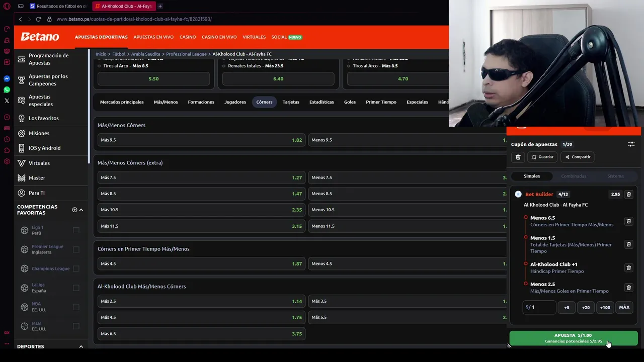Open the Virtuales sidebar icon
Image resolution: width=644 pixels, height=362 pixels.
(x=21, y=163)
